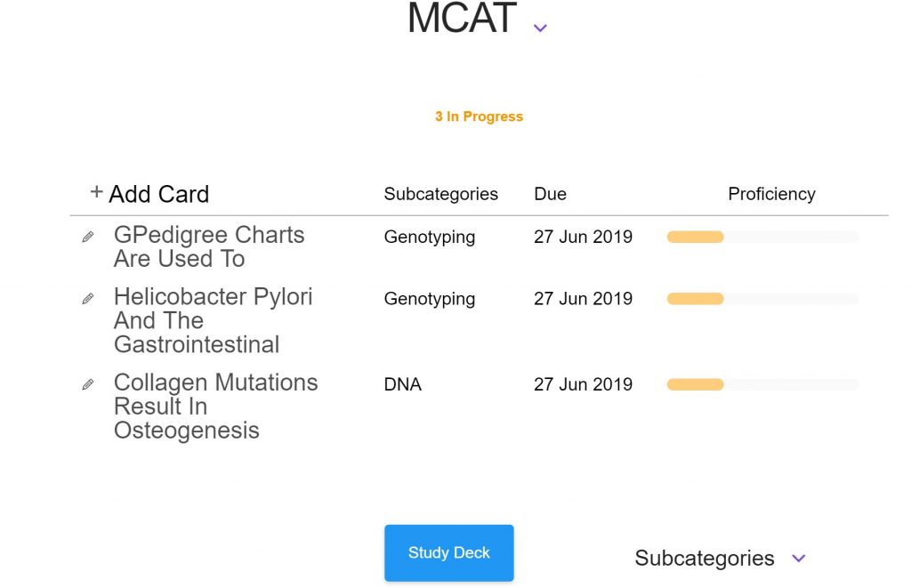Sort cards by the Due column header
Viewport: 911px width, 588px height.
pos(550,194)
